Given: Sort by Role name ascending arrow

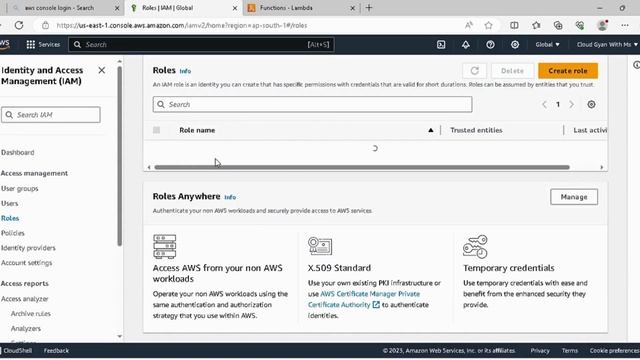Looking at the screenshot, I should (431, 130).
